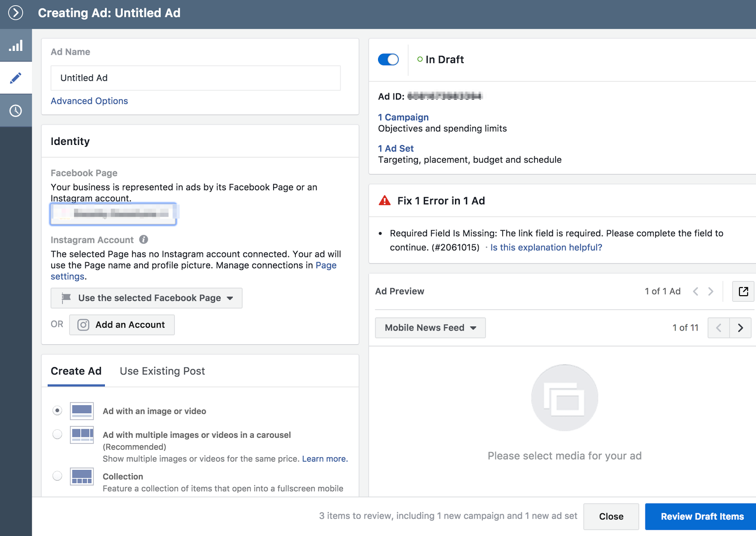Viewport: 756px width, 536px height.
Task: Click the carousel Learn more link
Action: [325, 459]
